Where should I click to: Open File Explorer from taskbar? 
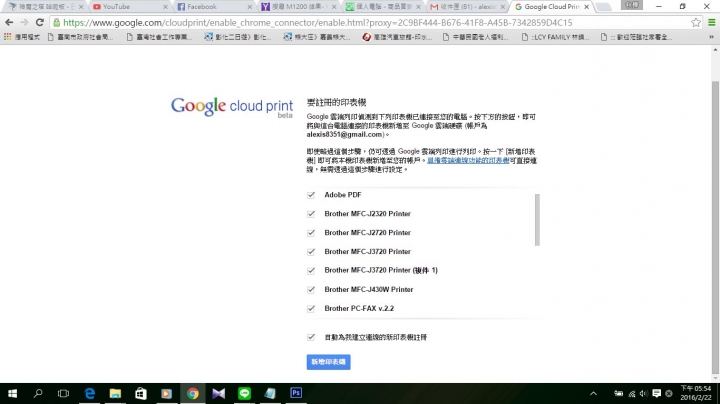tap(115, 393)
